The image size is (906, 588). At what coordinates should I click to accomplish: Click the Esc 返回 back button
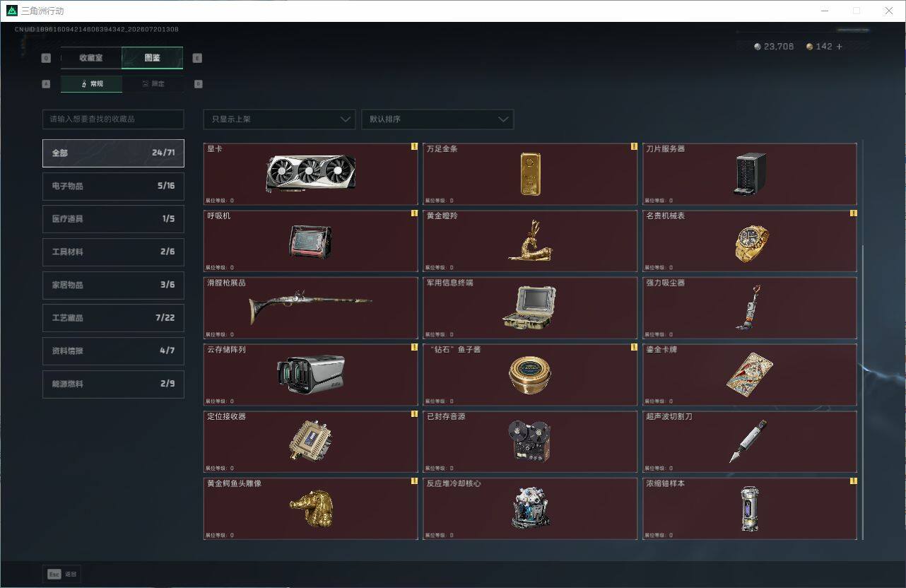pos(62,574)
